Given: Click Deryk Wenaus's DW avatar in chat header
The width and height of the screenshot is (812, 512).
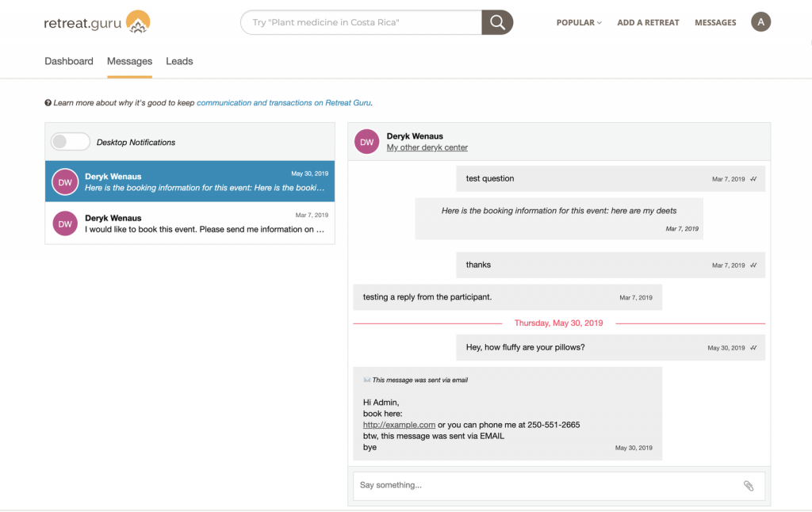Looking at the screenshot, I should click(x=366, y=141).
